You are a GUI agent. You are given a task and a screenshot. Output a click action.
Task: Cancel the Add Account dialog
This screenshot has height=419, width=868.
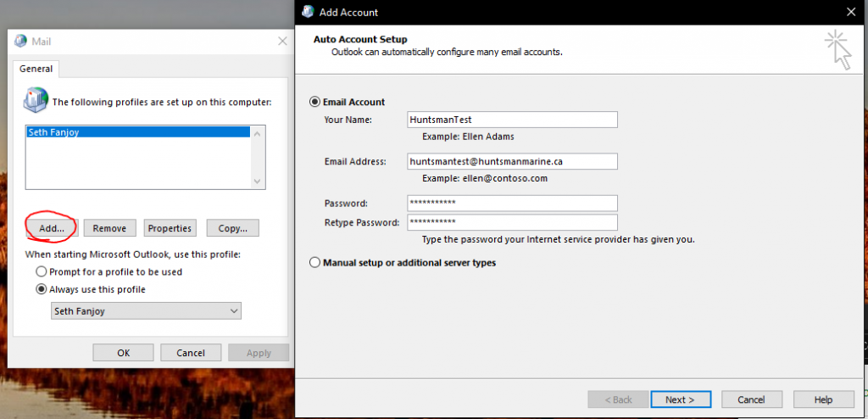point(751,399)
